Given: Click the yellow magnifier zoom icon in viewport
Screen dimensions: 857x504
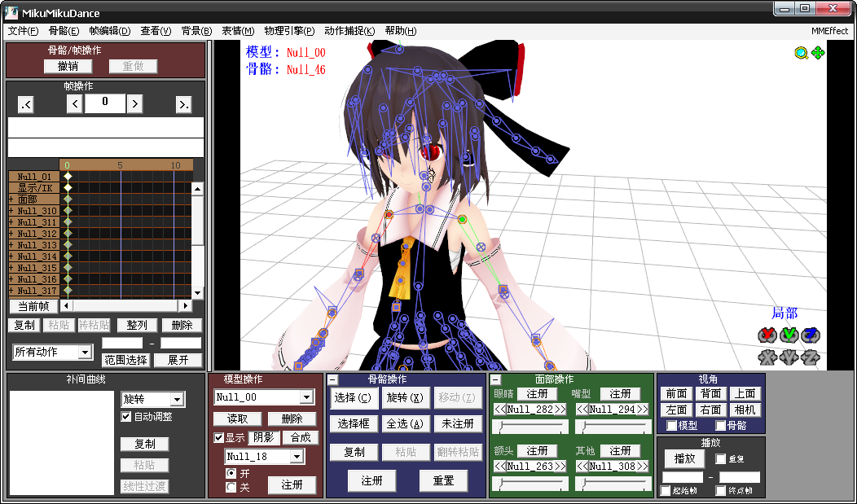Looking at the screenshot, I should coord(802,53).
